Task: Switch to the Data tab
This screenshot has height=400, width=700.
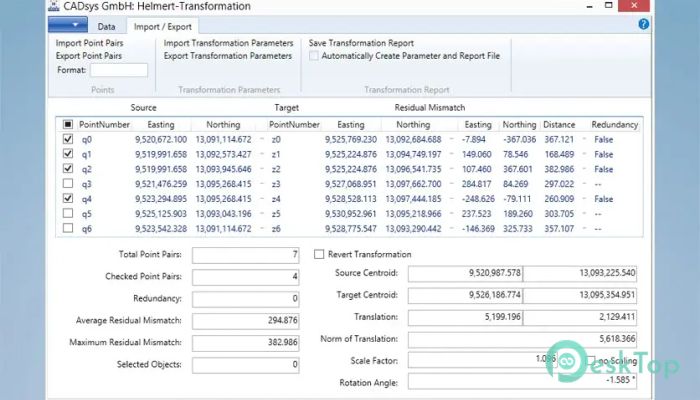Action: coord(107,26)
